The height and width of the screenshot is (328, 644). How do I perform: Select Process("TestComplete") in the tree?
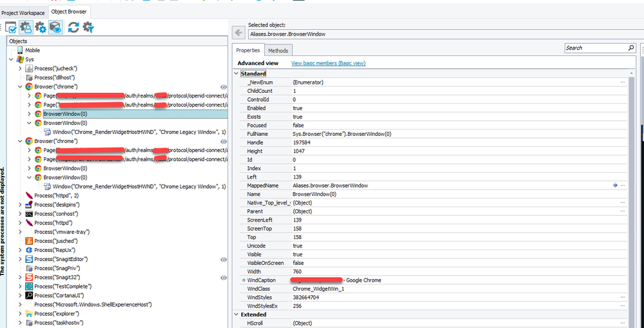(63, 286)
